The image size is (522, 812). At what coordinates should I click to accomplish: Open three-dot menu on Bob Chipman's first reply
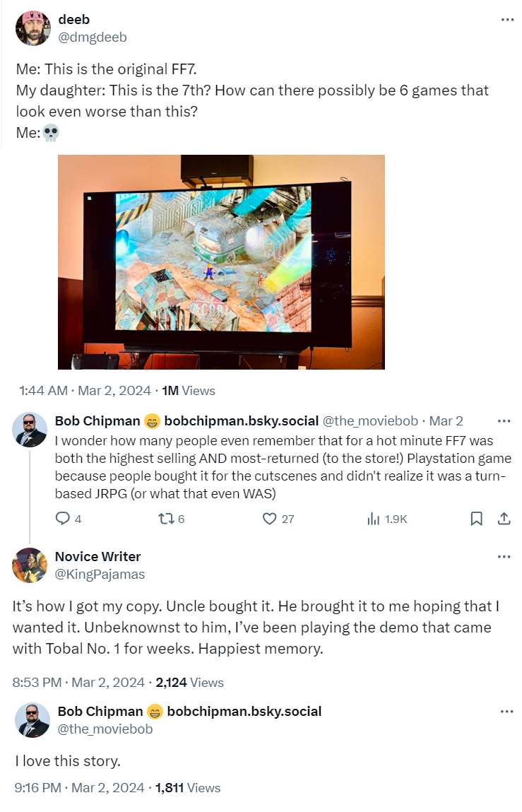coord(504,421)
